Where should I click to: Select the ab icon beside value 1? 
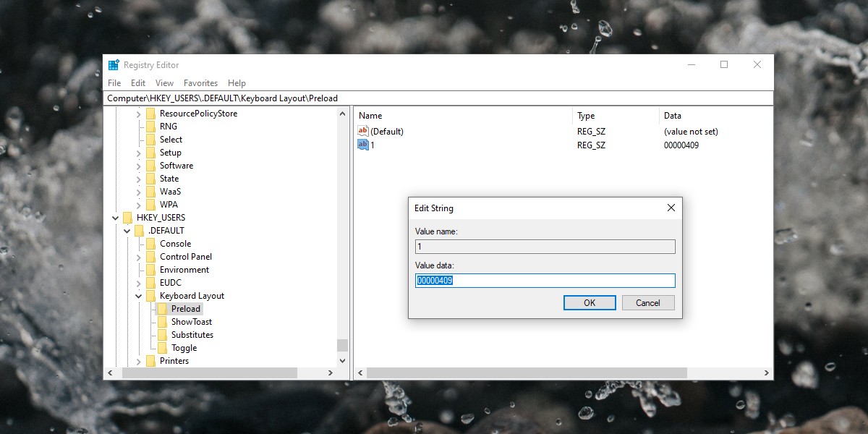362,145
